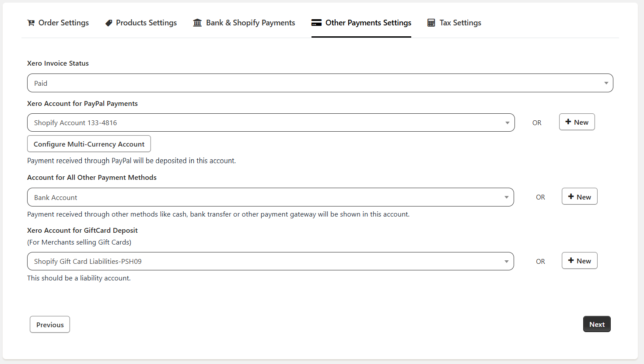
Task: Click Configure Multi-Currency Account button
Action: 89,144
